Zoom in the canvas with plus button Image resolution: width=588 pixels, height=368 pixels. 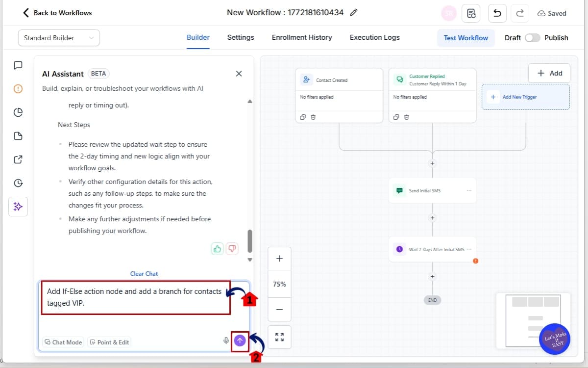click(279, 259)
